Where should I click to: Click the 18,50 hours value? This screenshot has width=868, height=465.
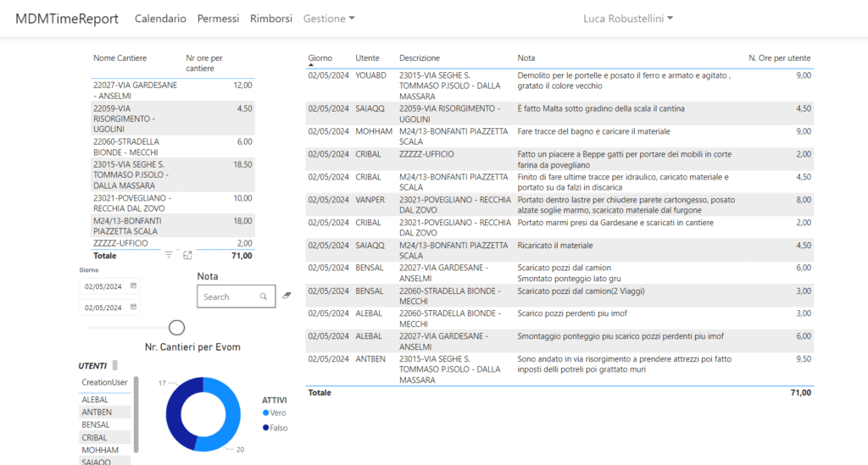tap(242, 164)
